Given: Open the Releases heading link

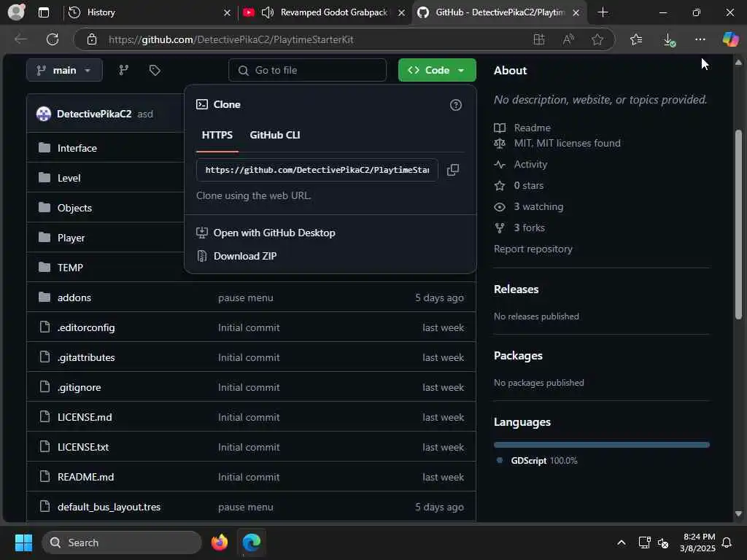Looking at the screenshot, I should tap(516, 289).
